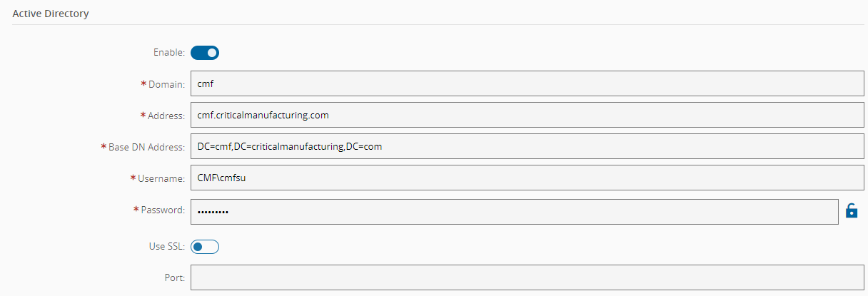Click the Domain label
The height and width of the screenshot is (296, 868).
(x=166, y=84)
